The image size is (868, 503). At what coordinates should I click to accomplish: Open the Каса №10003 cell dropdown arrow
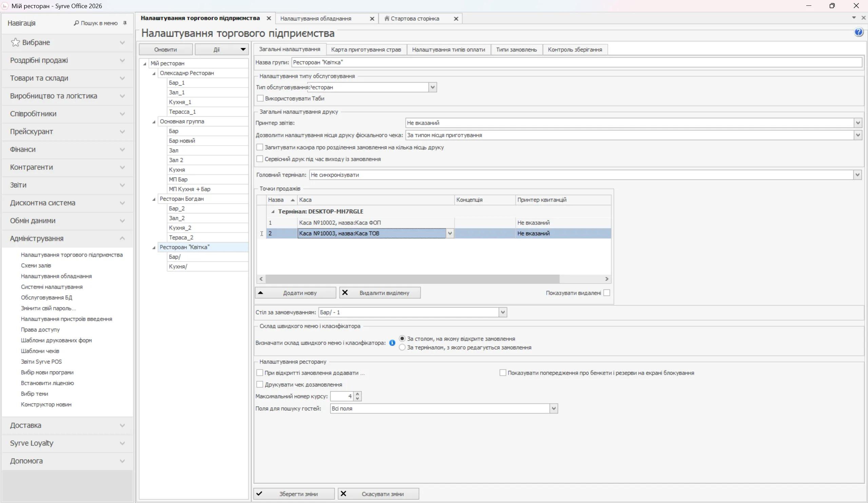click(450, 234)
